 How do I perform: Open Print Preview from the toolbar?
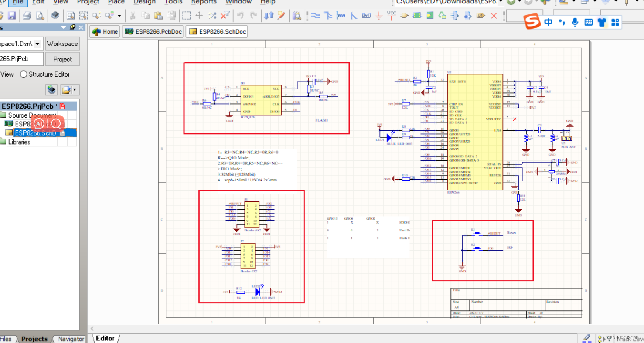40,16
